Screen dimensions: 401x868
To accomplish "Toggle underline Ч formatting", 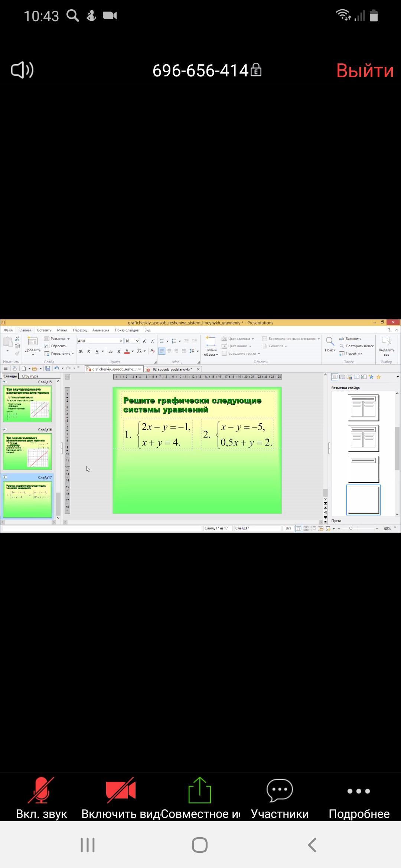I will click(x=97, y=351).
